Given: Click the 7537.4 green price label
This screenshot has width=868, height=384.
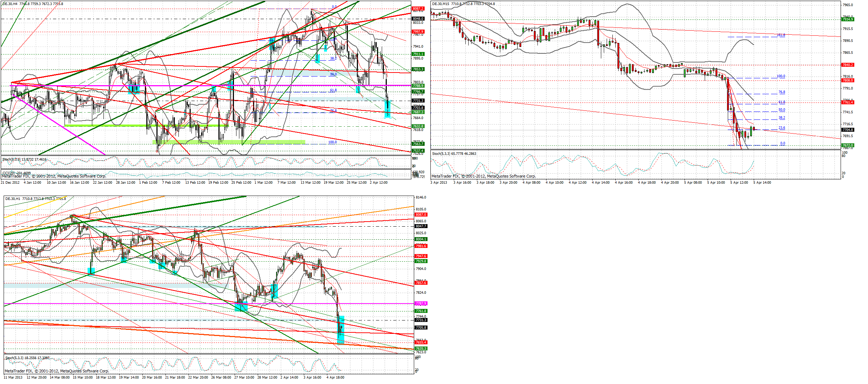Looking at the screenshot, I should pos(418,150).
